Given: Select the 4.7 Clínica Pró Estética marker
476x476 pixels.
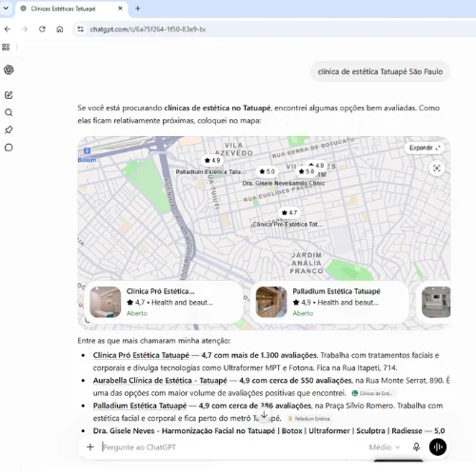Looking at the screenshot, I should [x=289, y=212].
